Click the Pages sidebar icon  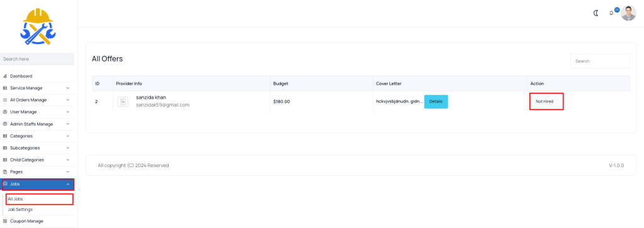click(x=5, y=172)
